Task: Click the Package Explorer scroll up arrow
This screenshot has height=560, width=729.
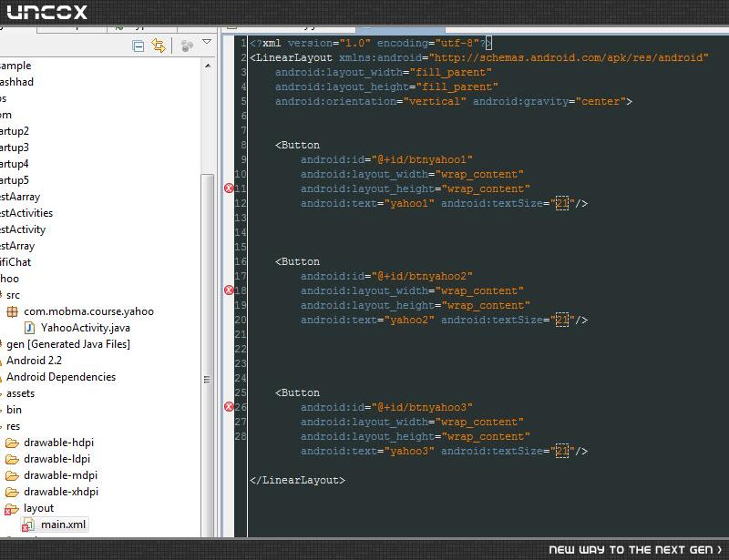Action: pyautogui.click(x=208, y=66)
